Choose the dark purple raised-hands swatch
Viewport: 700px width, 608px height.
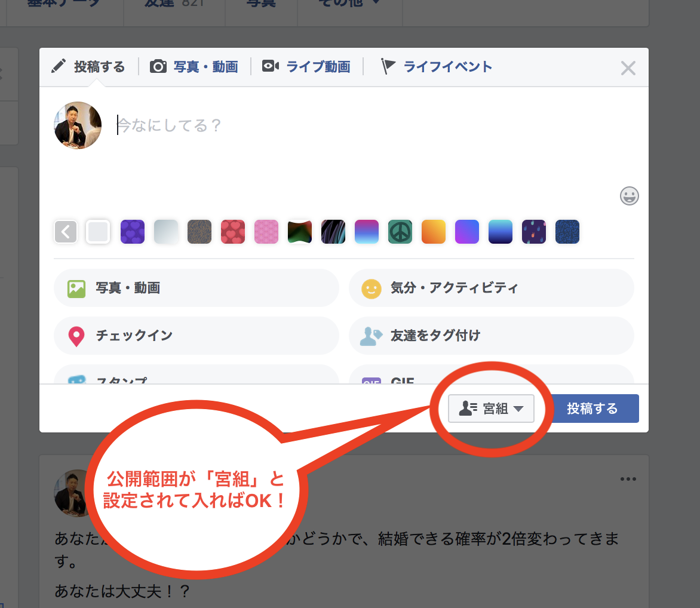pyautogui.click(x=534, y=232)
